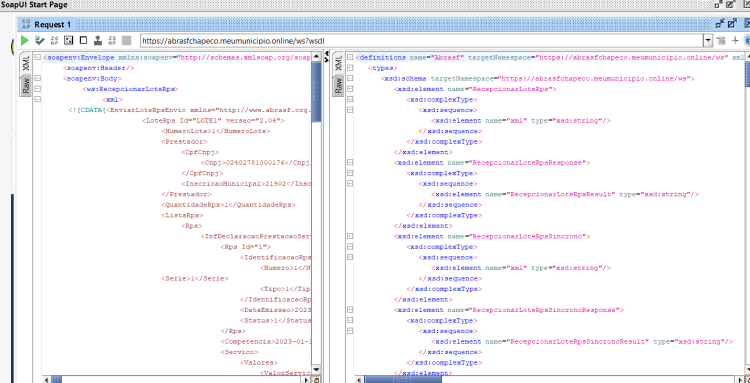The height and width of the screenshot is (383, 750).
Task: Create an empty request
Action: coord(83,41)
